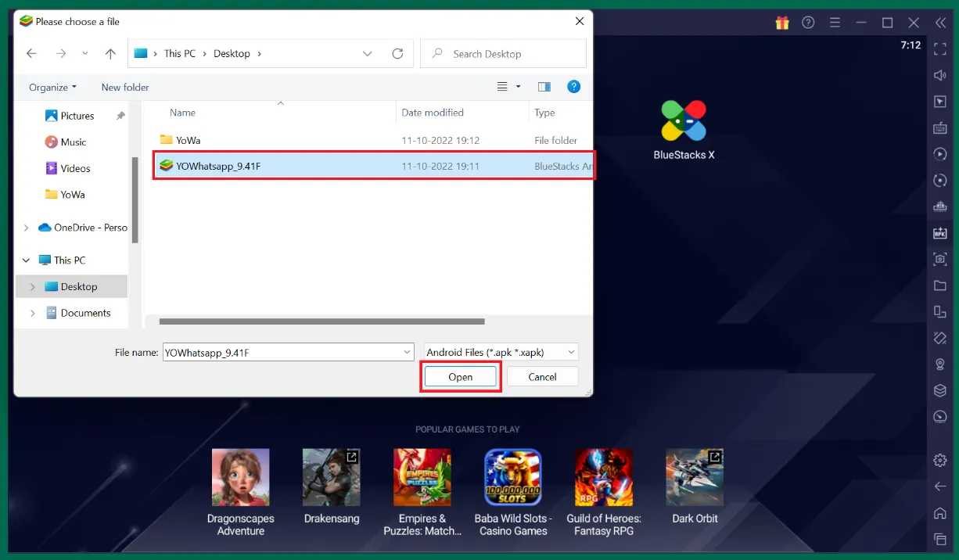Screen dimensions: 959x560
Task: Click New folder in the toolbar
Action: click(125, 87)
